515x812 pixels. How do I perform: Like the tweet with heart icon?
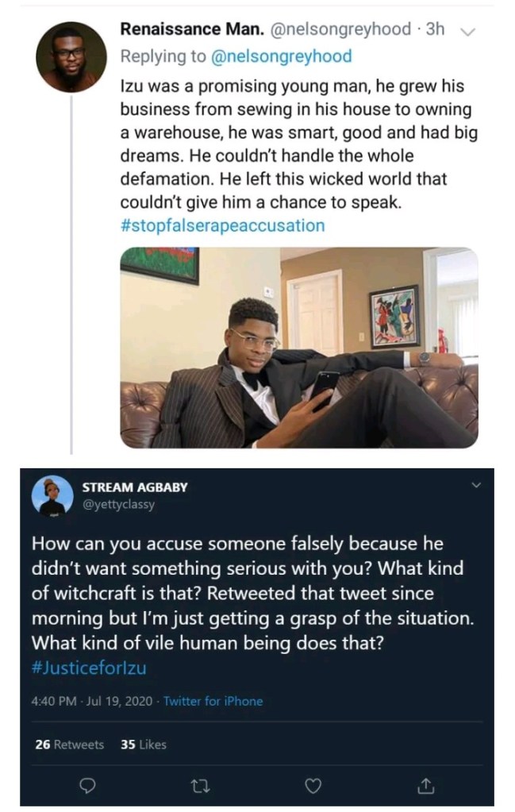pyautogui.click(x=314, y=786)
